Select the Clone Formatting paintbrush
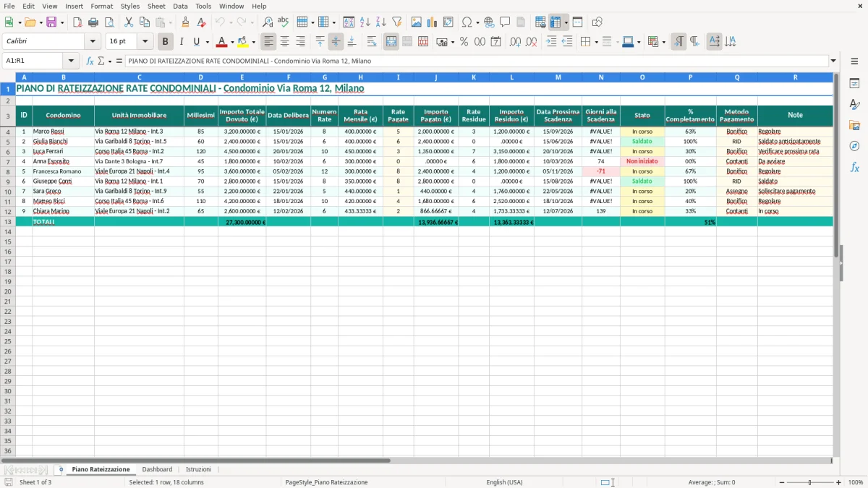The image size is (868, 488). [185, 22]
